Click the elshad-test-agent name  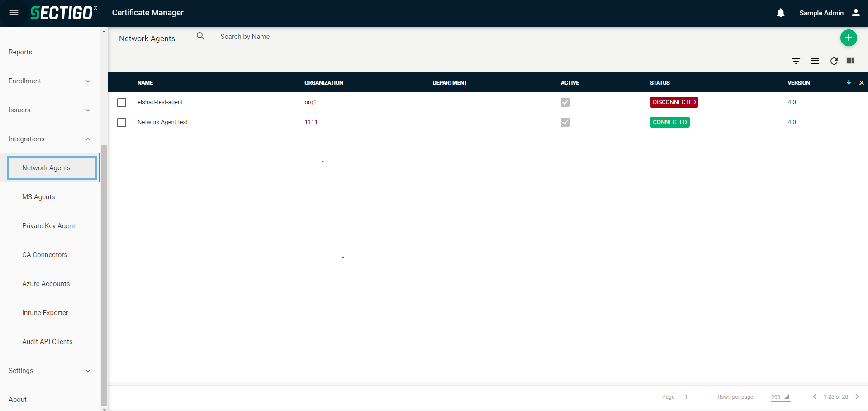(x=160, y=102)
